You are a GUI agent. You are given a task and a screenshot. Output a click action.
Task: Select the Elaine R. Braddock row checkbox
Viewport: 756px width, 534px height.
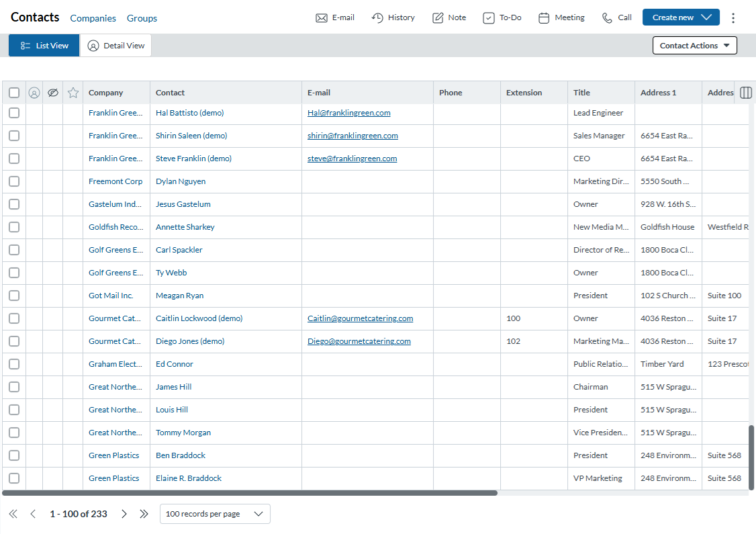[x=14, y=478]
